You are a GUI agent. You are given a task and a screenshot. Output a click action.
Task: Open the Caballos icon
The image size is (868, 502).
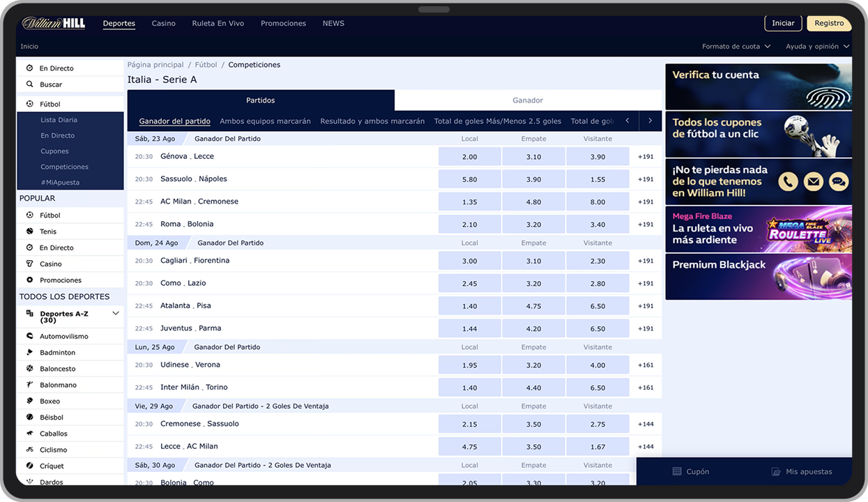pos(29,433)
